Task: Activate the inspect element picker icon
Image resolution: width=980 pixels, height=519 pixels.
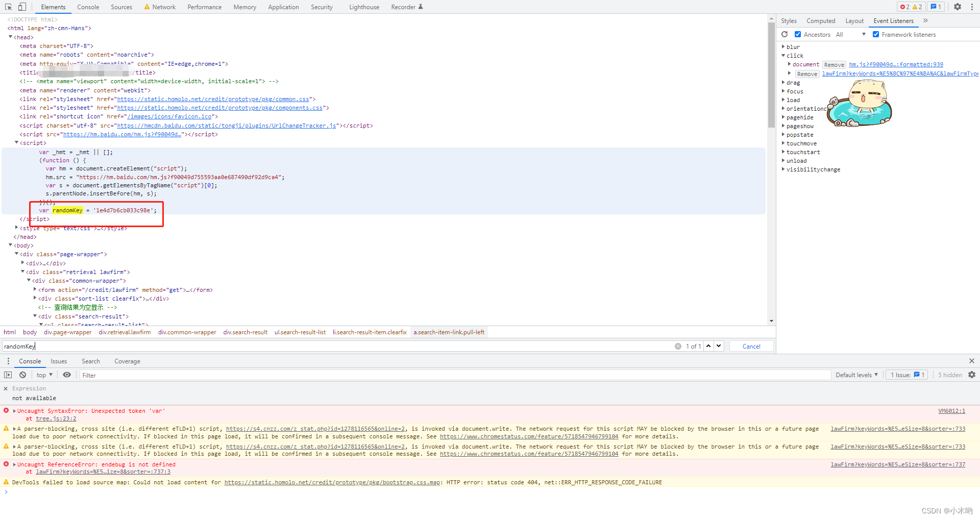Action: [9, 7]
